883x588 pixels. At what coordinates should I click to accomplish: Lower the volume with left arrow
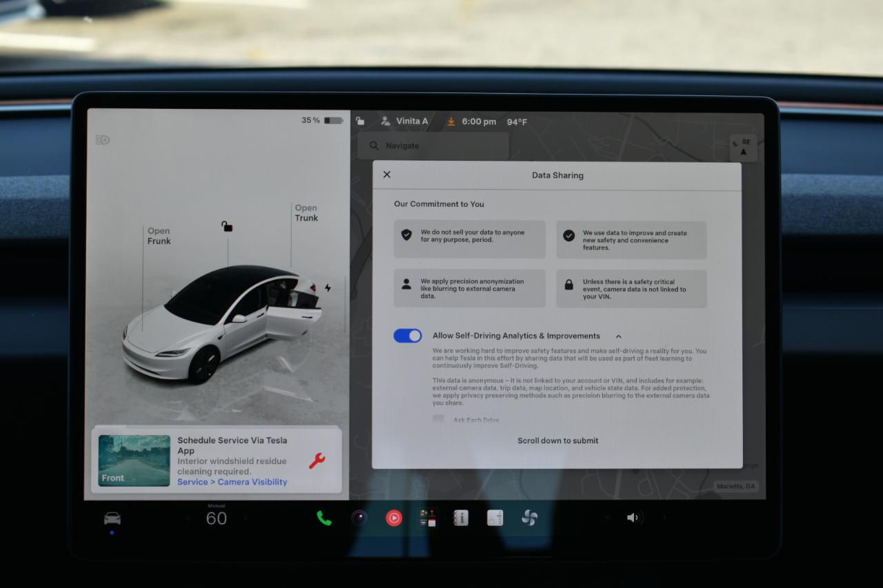click(608, 518)
